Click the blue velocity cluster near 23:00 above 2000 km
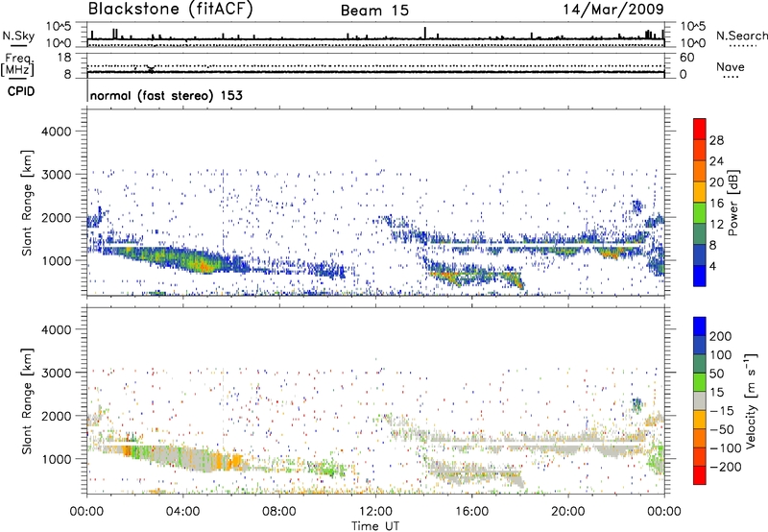Viewport: 768px width, 532px height. tap(636, 404)
